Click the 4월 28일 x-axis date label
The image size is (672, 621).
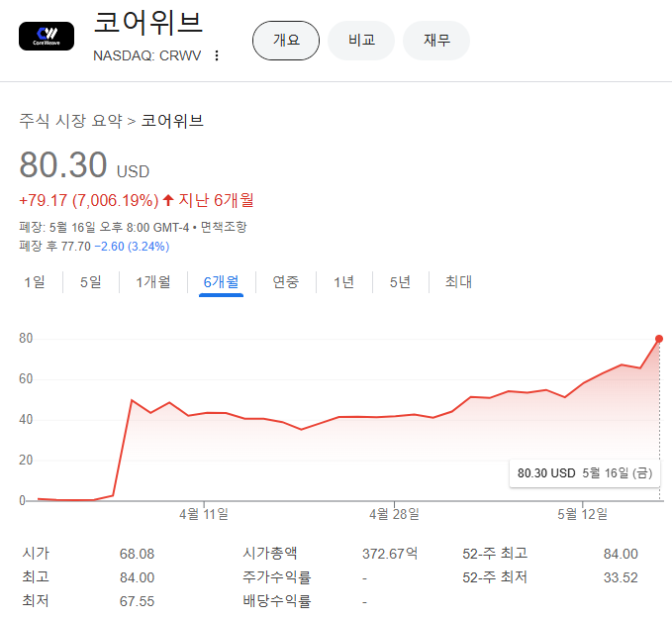tap(394, 514)
